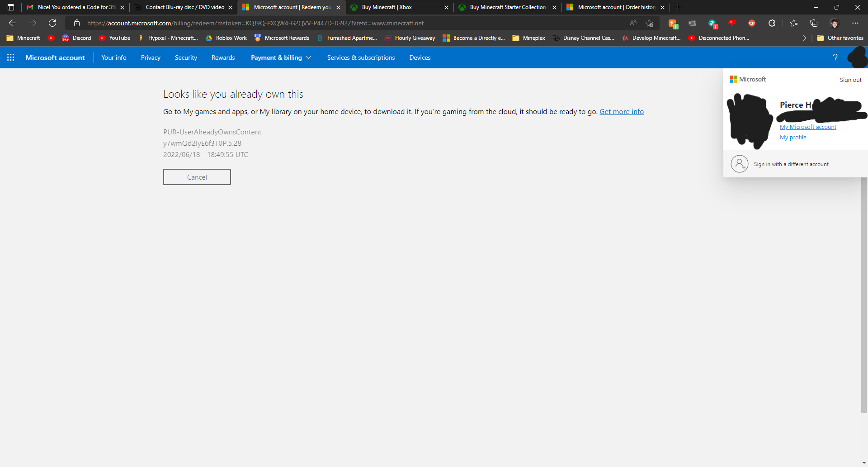Screen dimensions: 868x467
Task: Click the My Microsoft account link
Action: coord(808,127)
